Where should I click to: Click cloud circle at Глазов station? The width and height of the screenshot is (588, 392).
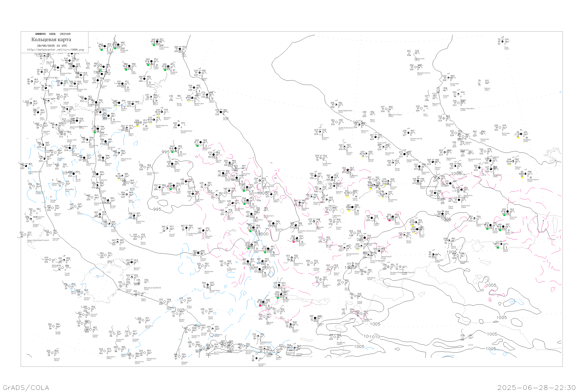click(122, 84)
